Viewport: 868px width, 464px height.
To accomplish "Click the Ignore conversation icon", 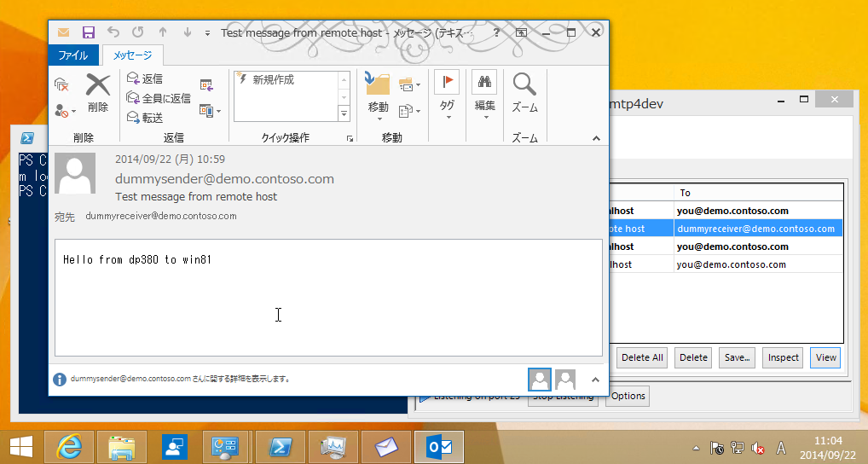I will tap(61, 84).
